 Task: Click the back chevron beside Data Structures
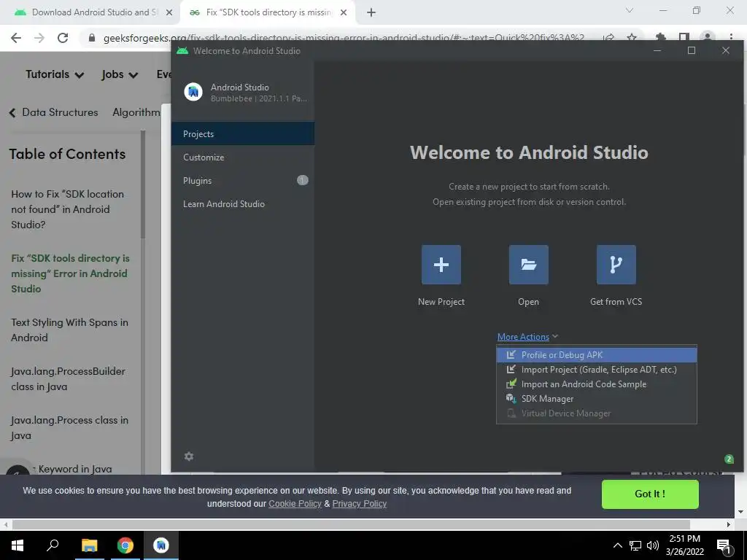(12, 112)
